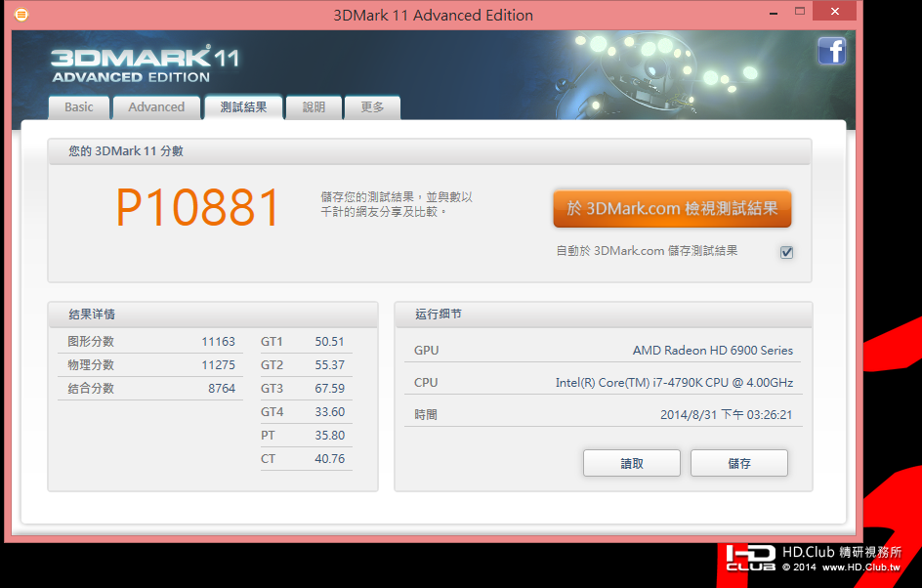The height and width of the screenshot is (588, 922).
Task: Click the CPU i7-4790K details row
Action: pos(604,383)
